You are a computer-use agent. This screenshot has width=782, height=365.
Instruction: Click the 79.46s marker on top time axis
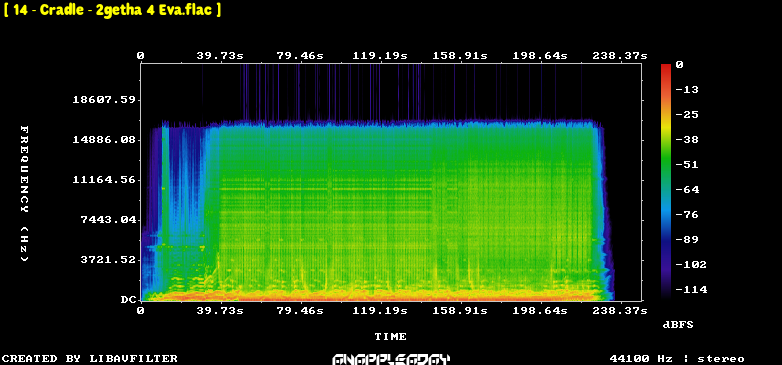click(x=300, y=56)
